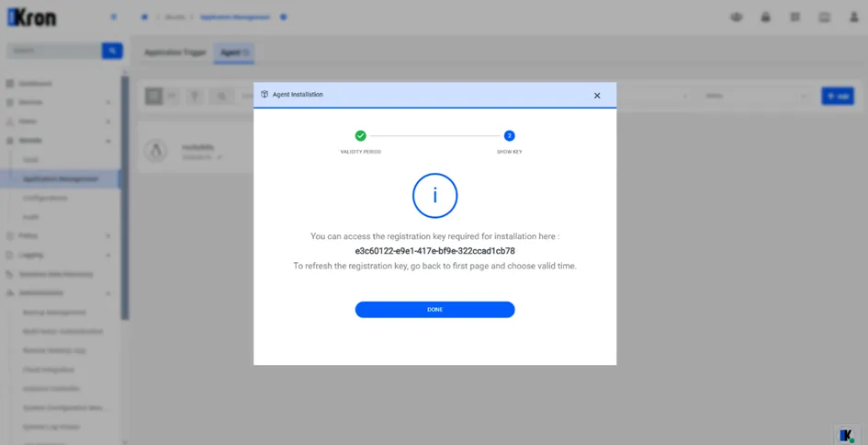Click the package icon beside Agent Installation title

click(265, 94)
